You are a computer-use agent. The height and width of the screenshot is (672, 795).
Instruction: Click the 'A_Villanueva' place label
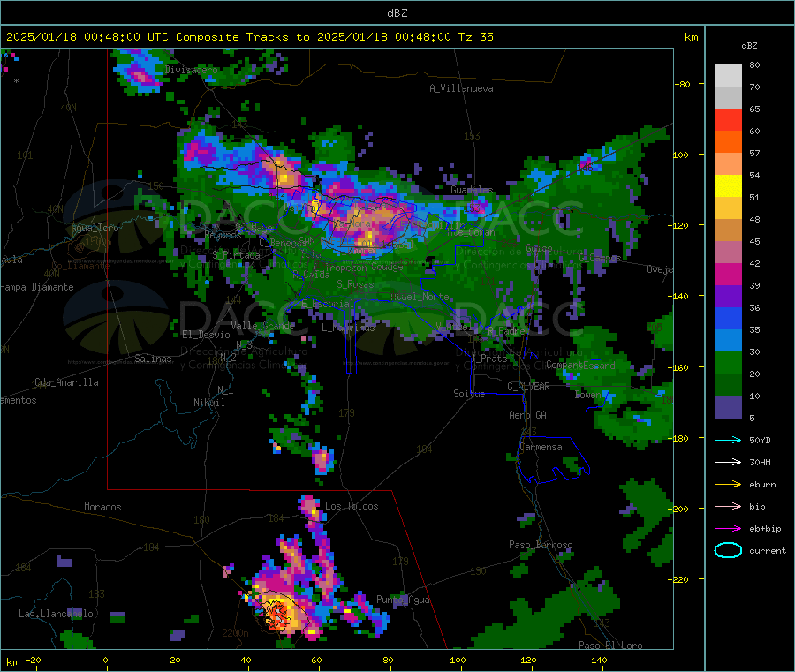click(x=461, y=88)
